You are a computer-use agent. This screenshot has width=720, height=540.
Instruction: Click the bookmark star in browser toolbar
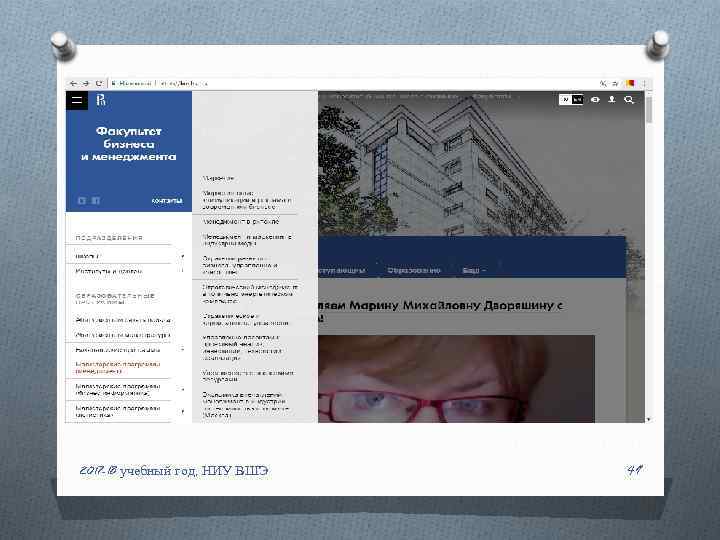tap(616, 83)
